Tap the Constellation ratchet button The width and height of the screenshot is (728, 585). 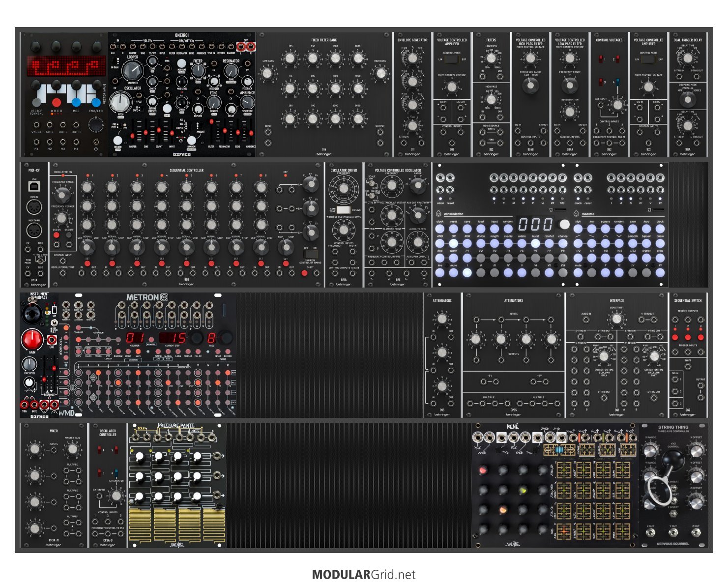point(549,243)
